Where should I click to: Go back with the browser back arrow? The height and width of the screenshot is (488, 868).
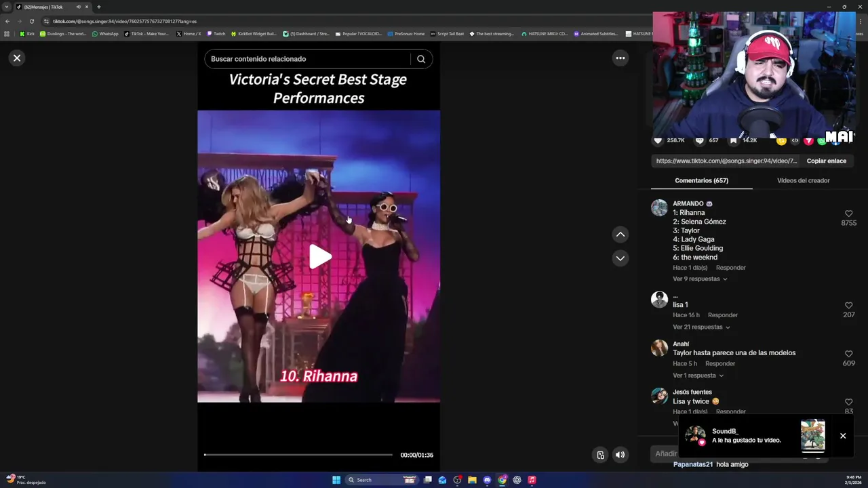[x=7, y=21]
